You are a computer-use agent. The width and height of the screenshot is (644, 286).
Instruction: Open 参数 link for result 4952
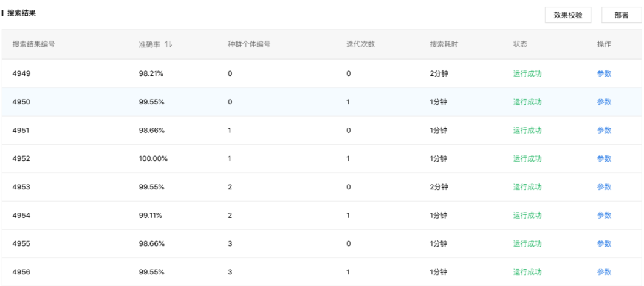[604, 158]
